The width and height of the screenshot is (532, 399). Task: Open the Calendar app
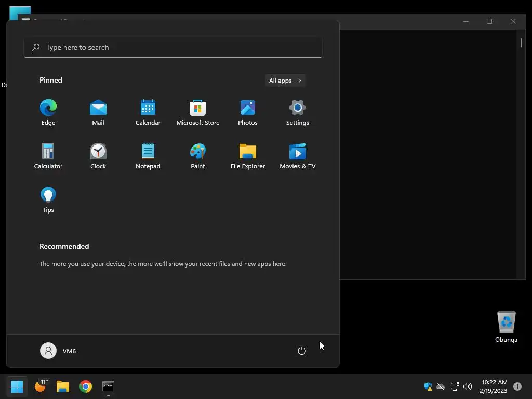tap(148, 113)
